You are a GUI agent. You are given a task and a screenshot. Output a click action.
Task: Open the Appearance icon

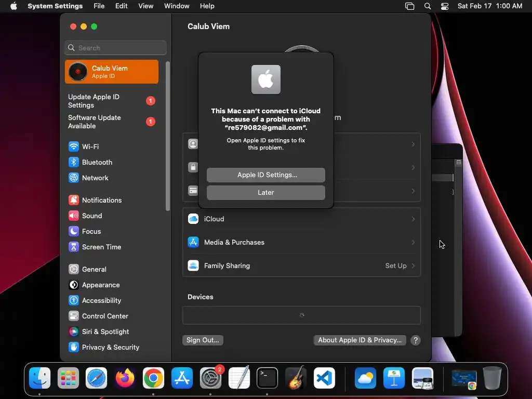74,285
